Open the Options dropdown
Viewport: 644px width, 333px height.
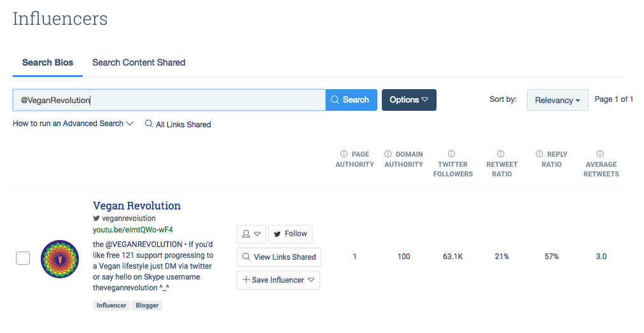pyautogui.click(x=409, y=100)
